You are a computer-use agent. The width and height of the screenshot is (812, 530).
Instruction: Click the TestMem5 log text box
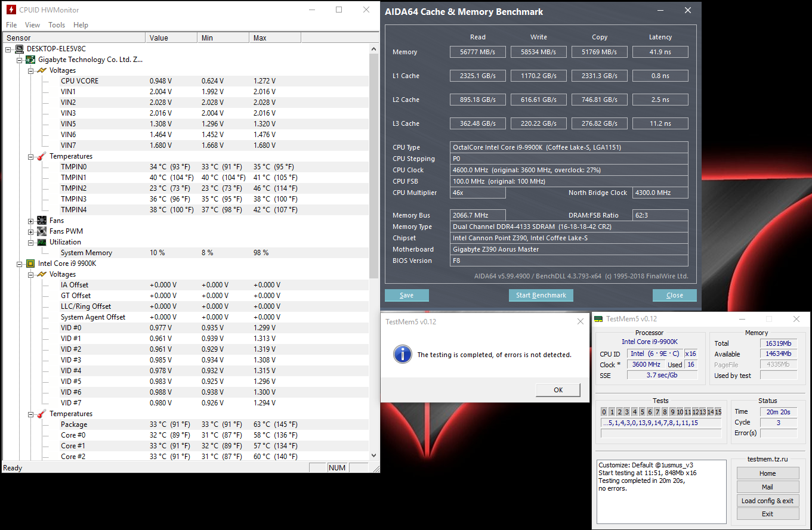click(662, 492)
